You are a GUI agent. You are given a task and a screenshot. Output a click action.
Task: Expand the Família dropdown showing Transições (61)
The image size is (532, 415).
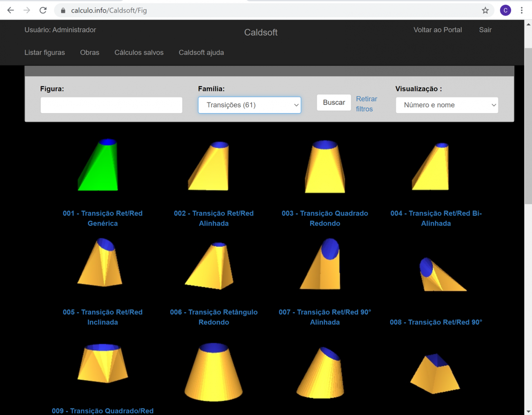tap(249, 105)
